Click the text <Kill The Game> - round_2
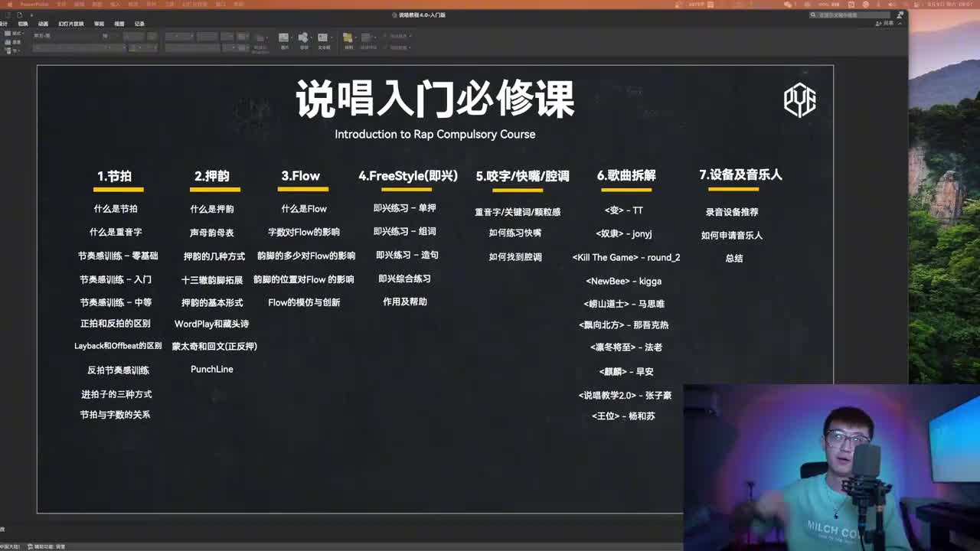 (x=626, y=258)
